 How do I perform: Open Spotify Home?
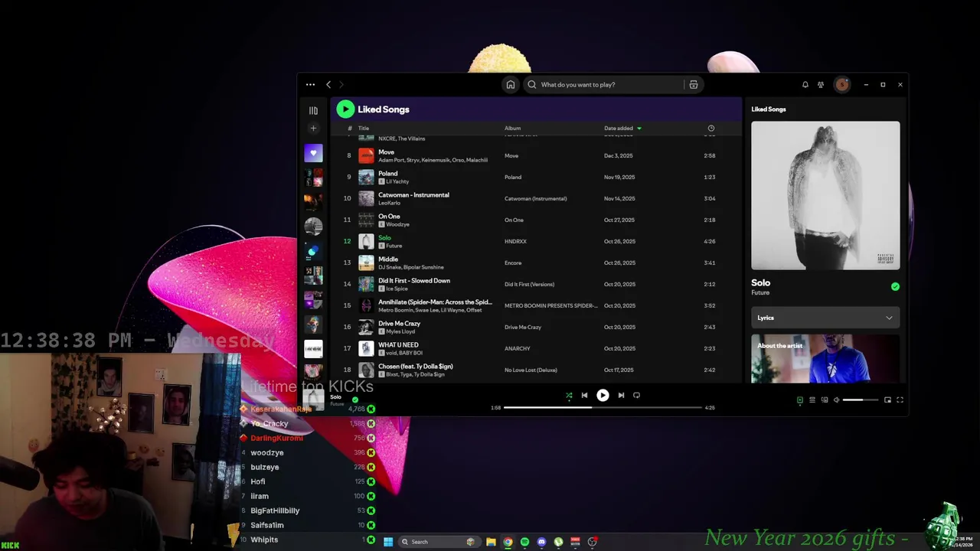[x=511, y=84]
